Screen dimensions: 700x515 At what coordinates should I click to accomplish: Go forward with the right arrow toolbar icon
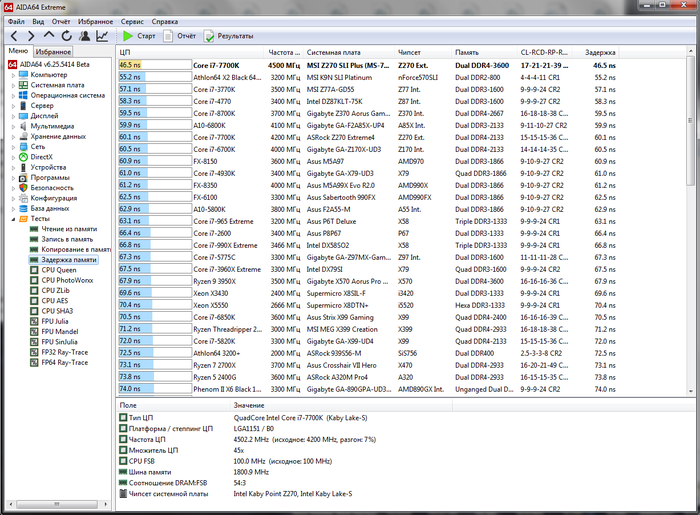click(x=31, y=36)
